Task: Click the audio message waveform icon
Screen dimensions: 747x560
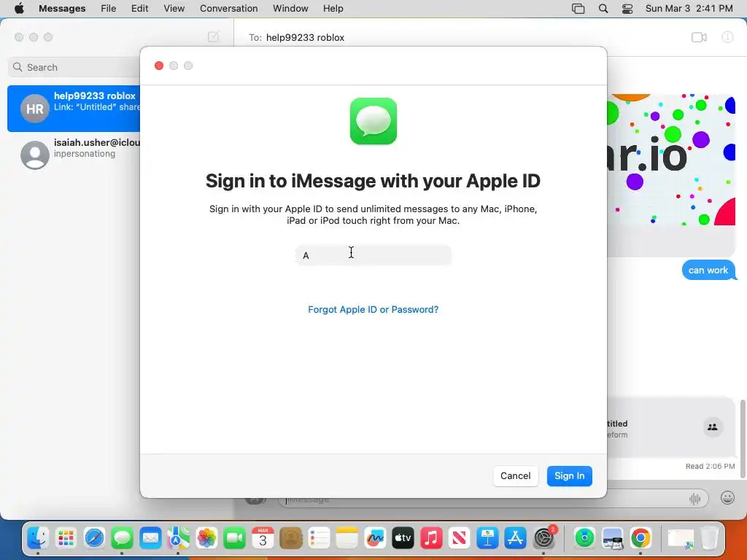Action: [x=694, y=499]
